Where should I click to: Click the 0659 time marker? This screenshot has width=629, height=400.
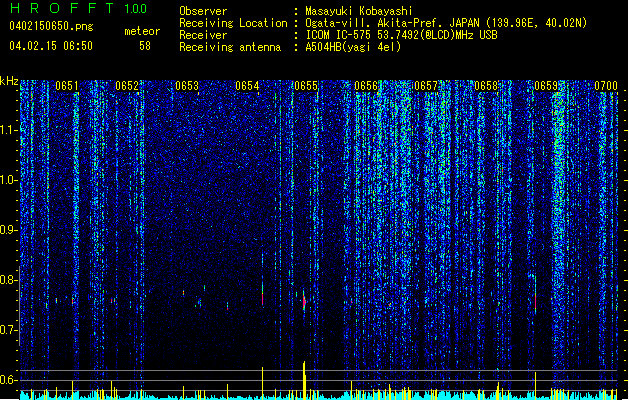(546, 86)
